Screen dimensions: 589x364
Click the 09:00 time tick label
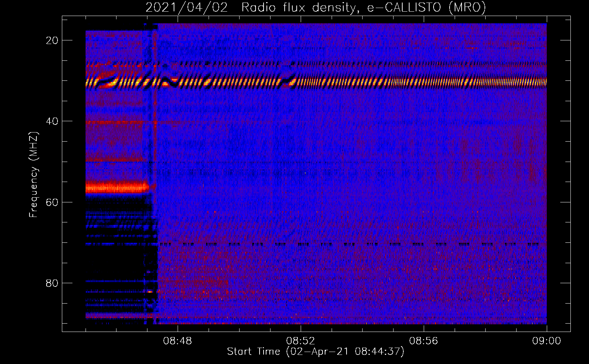coord(547,341)
